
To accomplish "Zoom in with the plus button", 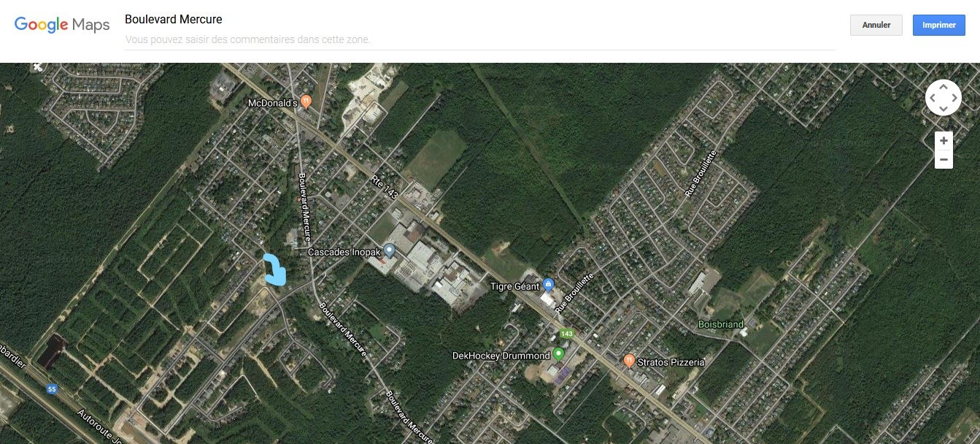I will click(x=944, y=141).
